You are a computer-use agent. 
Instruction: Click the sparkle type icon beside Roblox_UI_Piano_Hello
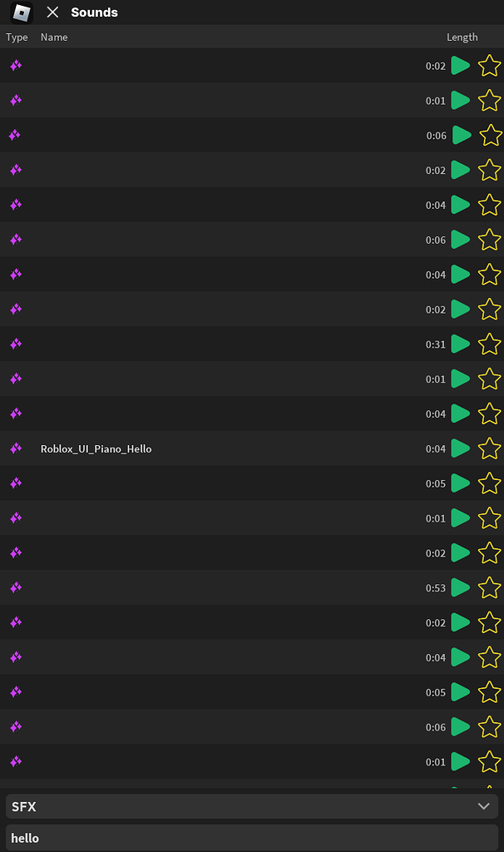pyautogui.click(x=16, y=448)
